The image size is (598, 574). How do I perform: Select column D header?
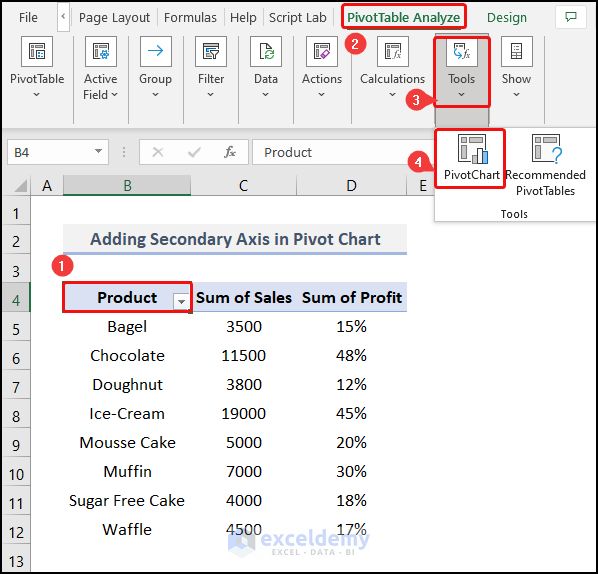tap(351, 186)
